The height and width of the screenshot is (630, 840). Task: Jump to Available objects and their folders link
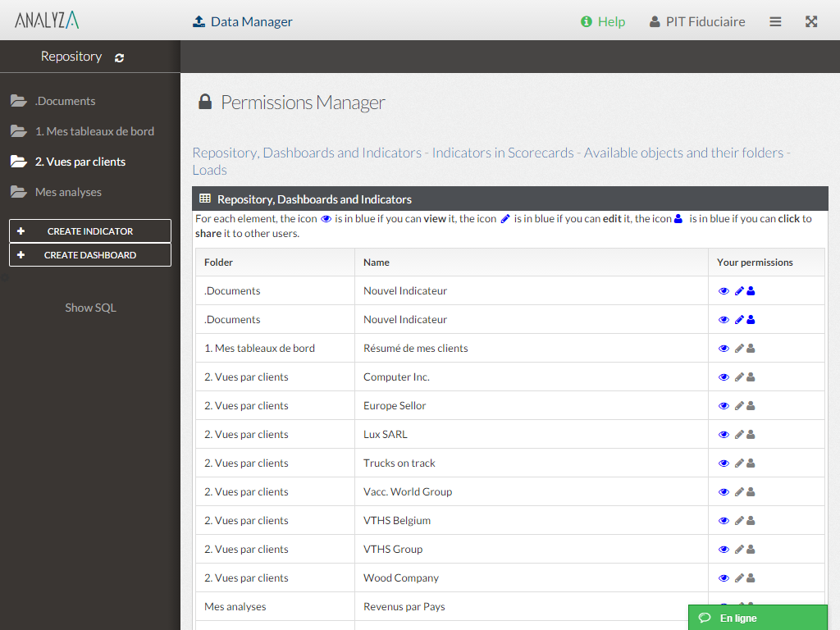[x=683, y=153]
